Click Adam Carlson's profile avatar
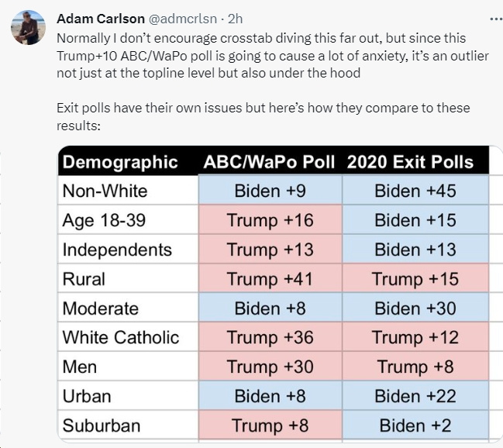This screenshot has width=503, height=448. click(x=27, y=28)
